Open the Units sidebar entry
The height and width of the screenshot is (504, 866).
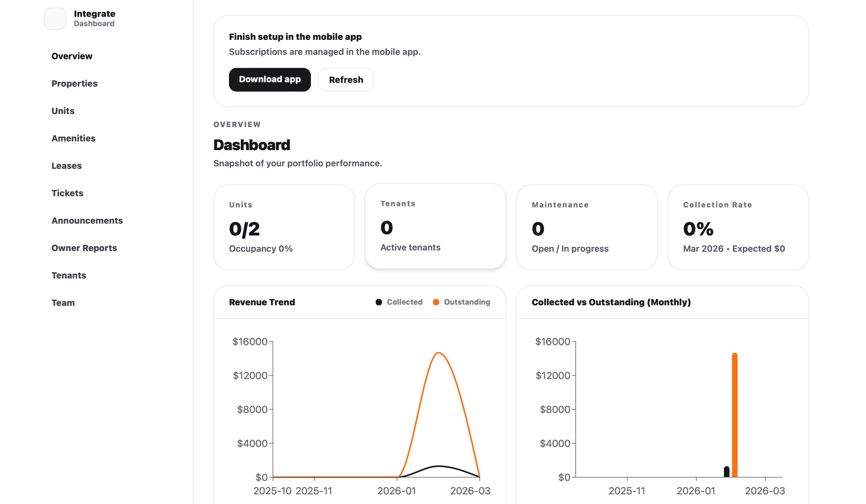tap(63, 111)
